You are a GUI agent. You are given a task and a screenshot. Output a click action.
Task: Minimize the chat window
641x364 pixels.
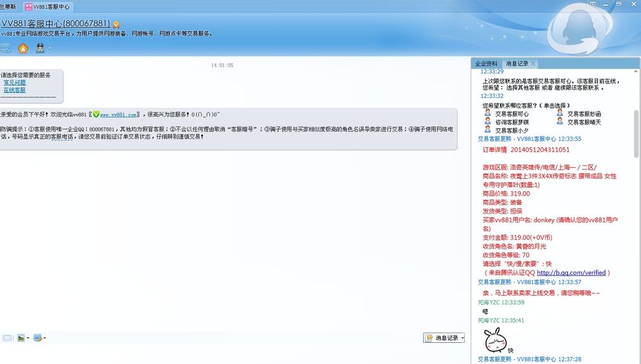click(606, 4)
